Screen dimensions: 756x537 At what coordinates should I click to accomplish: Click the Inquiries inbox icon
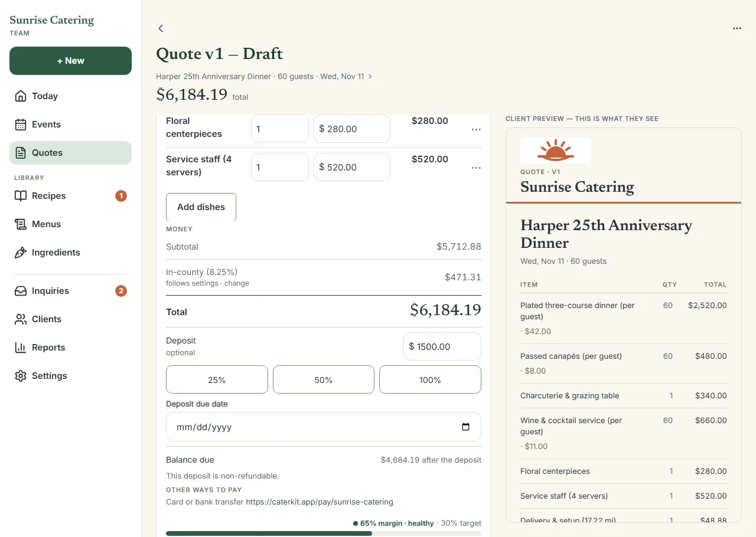pyautogui.click(x=21, y=291)
